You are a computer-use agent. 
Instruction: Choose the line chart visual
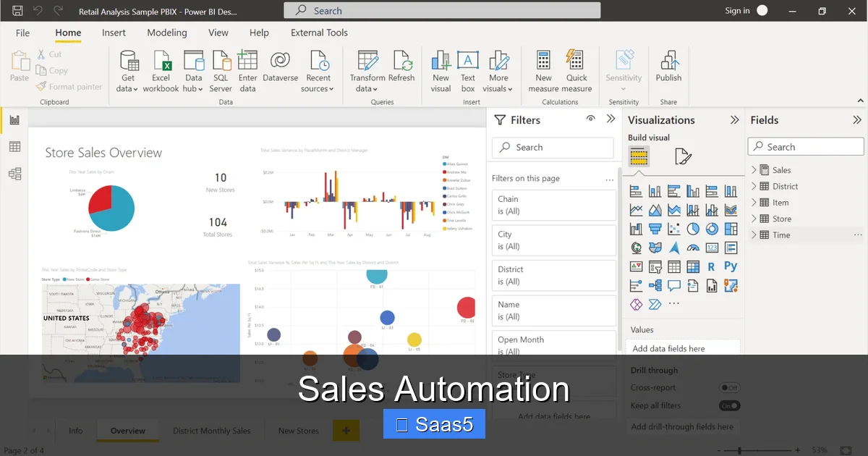point(637,210)
